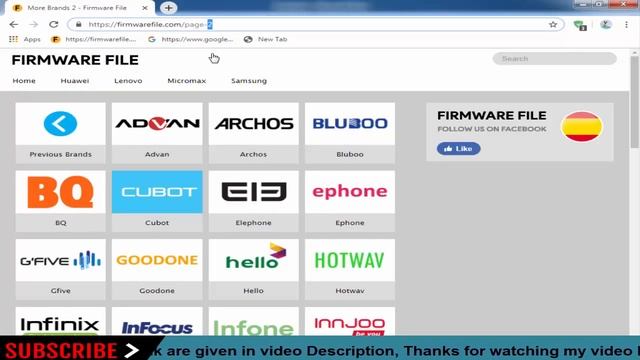The height and width of the screenshot is (360, 640).
Task: Focus the site Search field
Action: [x=554, y=59]
